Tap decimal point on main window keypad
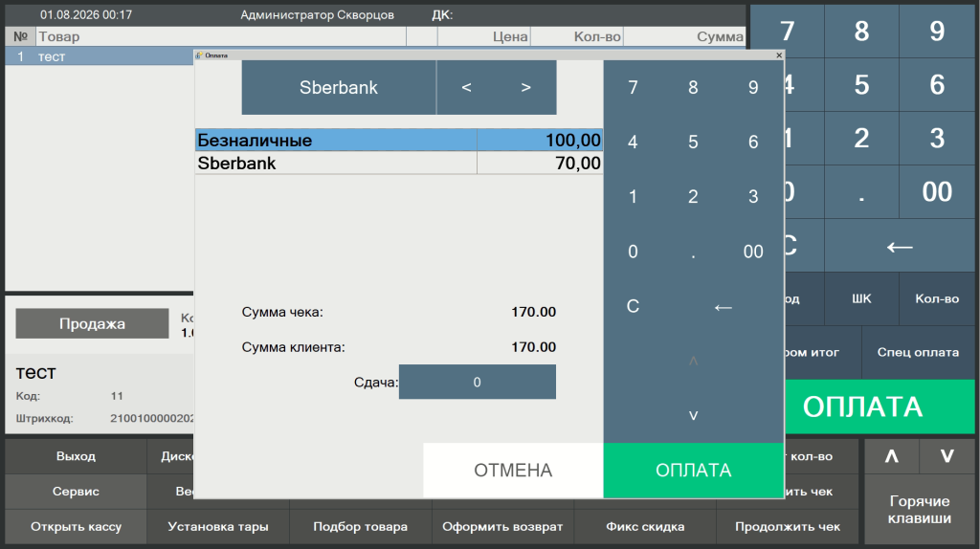 (x=862, y=191)
